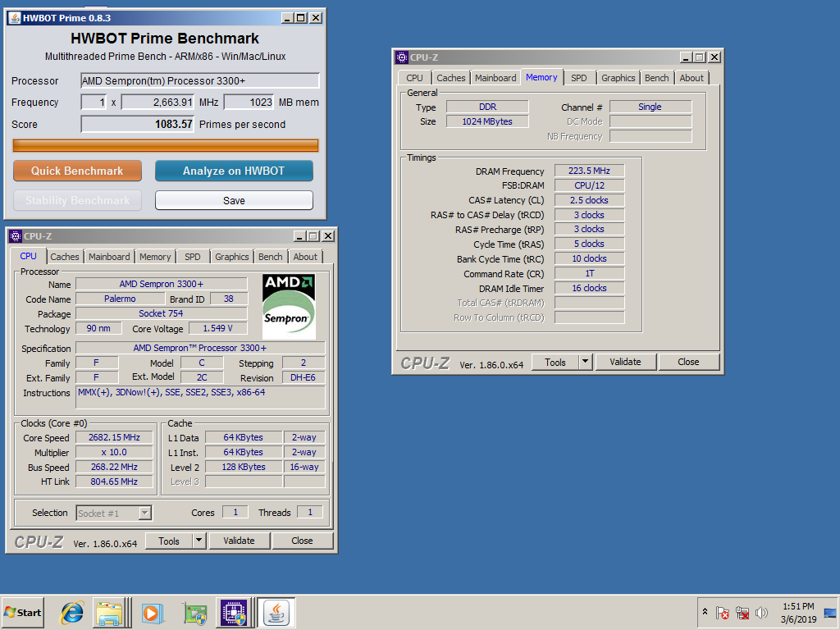Screen dimensions: 840x630
Task: Select the Caches tab in Memory window
Action: click(x=451, y=78)
